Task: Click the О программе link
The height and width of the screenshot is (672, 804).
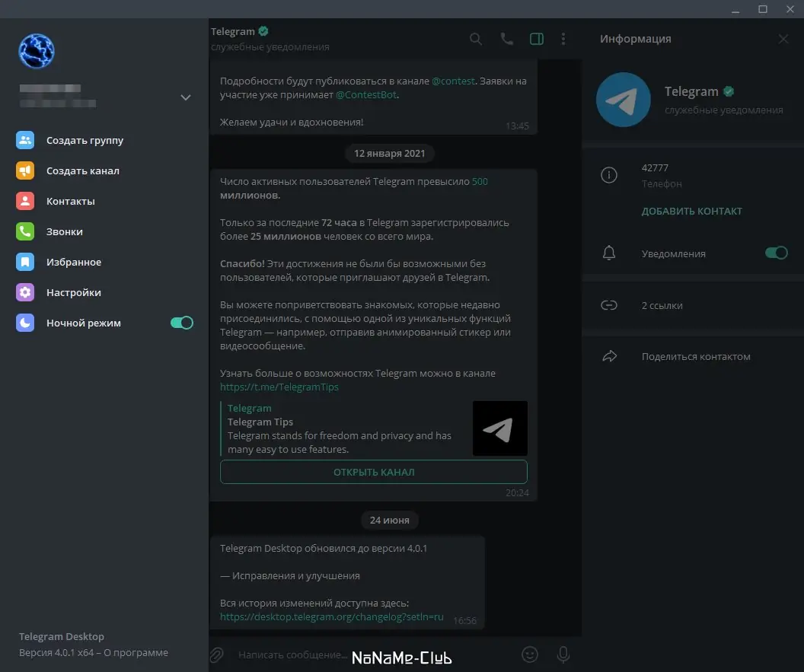Action: [x=136, y=652]
